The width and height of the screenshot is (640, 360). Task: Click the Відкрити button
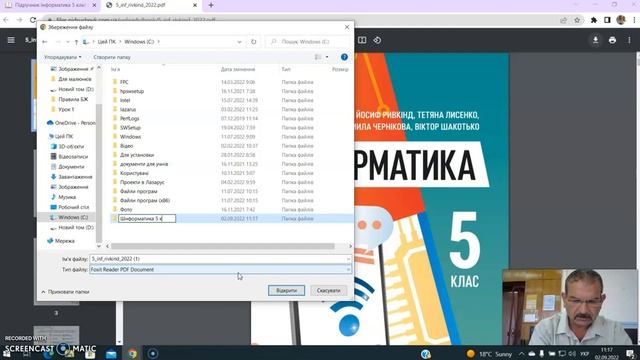(x=286, y=291)
